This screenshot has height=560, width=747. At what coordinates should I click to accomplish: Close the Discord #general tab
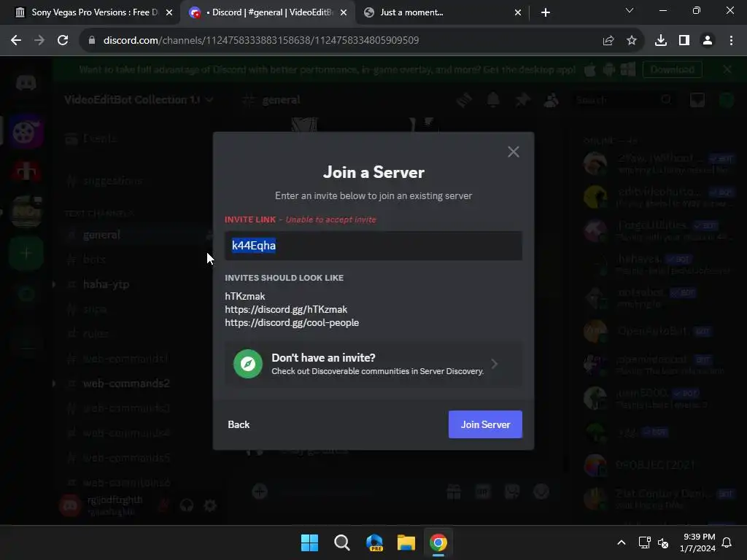344,12
